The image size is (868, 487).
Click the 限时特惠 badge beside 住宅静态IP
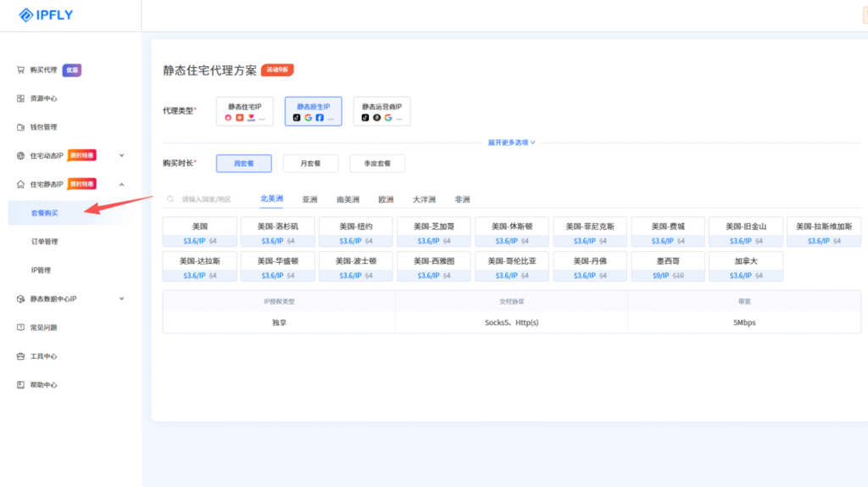(82, 184)
